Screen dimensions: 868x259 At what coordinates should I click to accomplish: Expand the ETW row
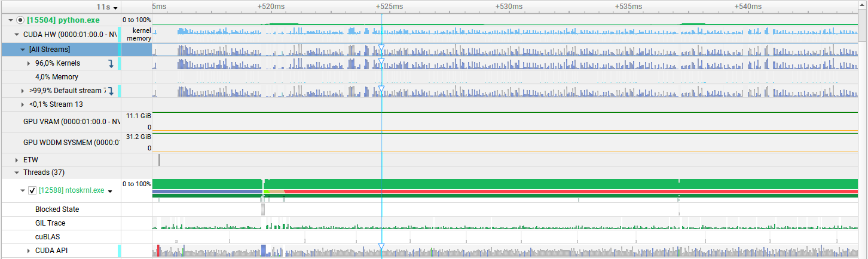17,160
